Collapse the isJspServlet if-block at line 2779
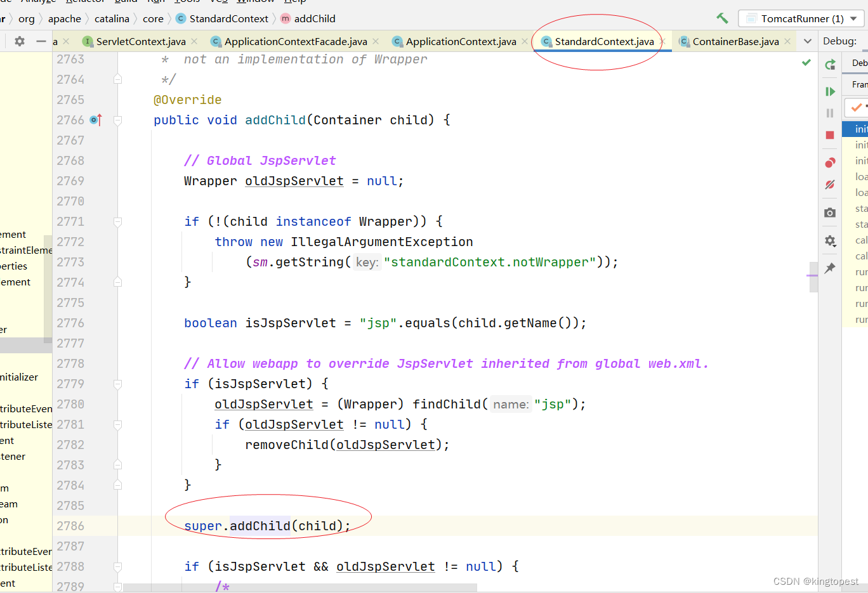Viewport: 868px width, 593px height. (117, 384)
